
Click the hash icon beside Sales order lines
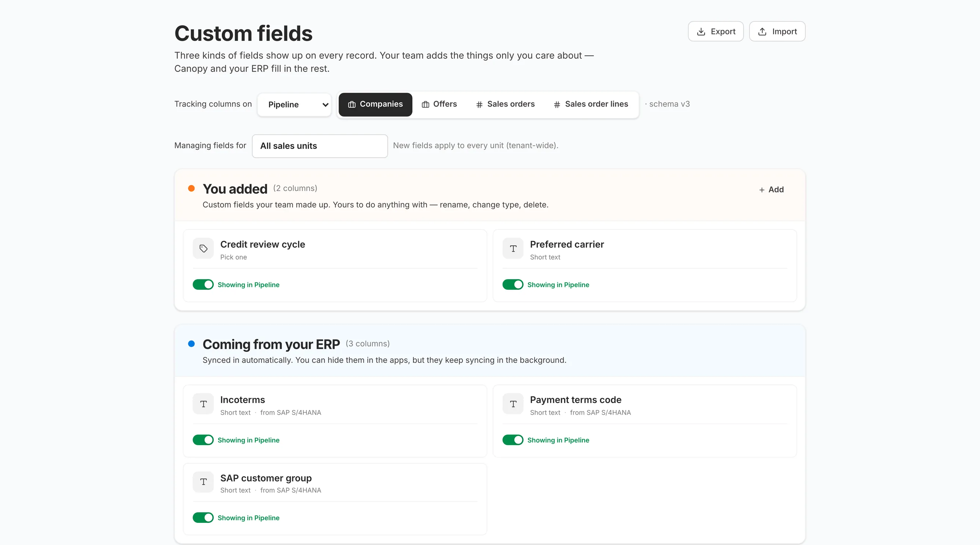(x=557, y=104)
